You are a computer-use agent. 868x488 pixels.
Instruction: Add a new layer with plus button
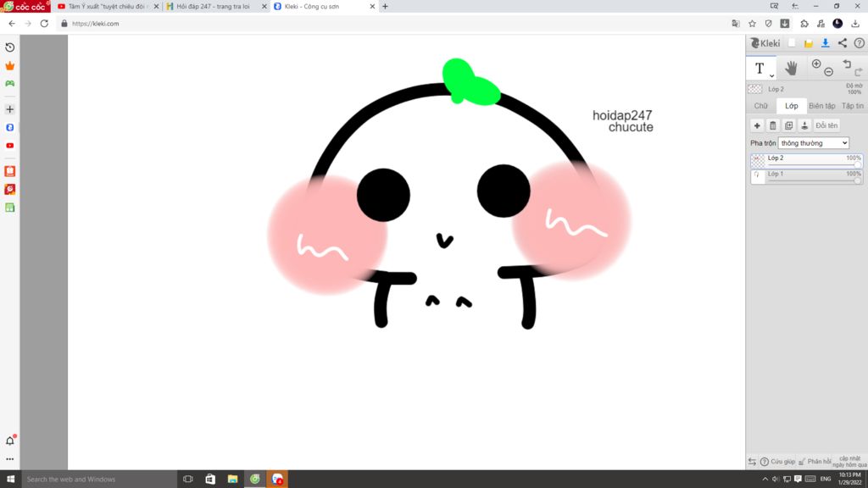point(757,125)
